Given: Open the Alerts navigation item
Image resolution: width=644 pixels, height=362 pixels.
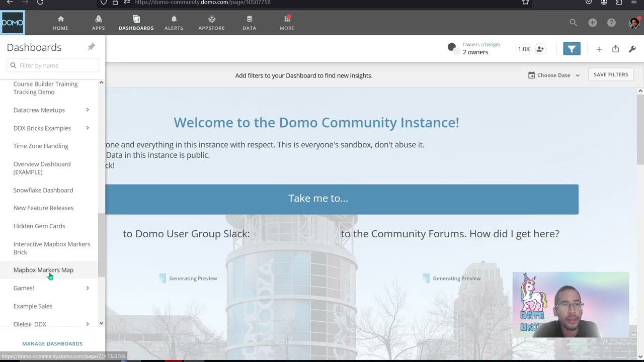Looking at the screenshot, I should click(174, 23).
